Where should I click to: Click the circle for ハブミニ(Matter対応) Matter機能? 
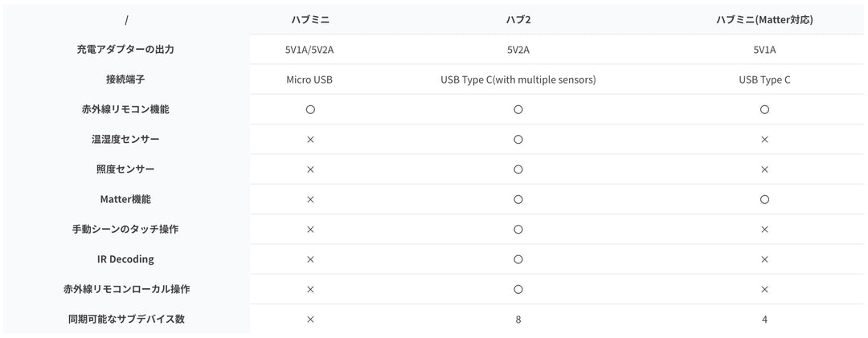tap(764, 199)
